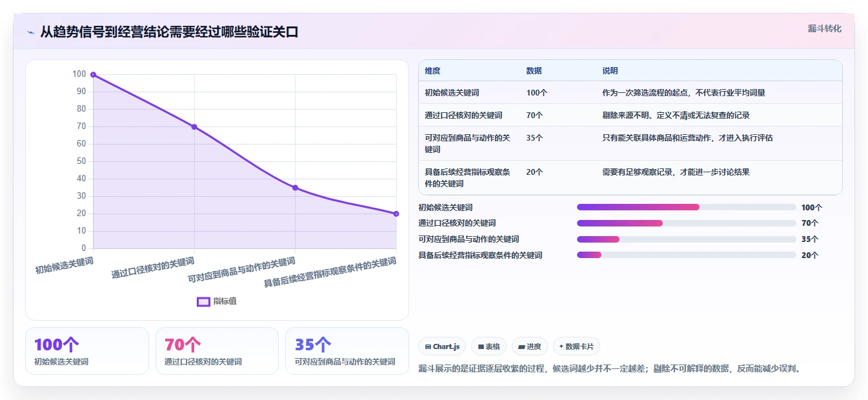Click the description starting 只有能关联具体商品
Image resolution: width=868 pixels, height=400 pixels.
click(x=687, y=138)
